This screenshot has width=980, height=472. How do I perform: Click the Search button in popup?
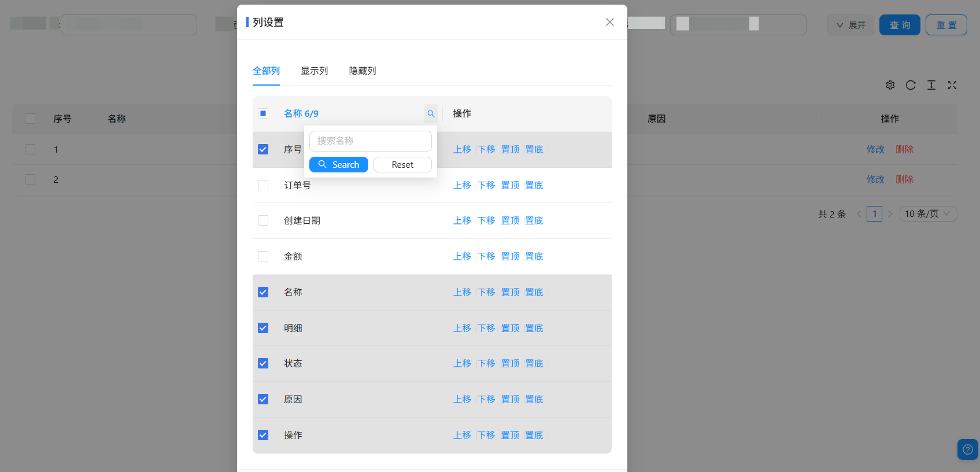tap(339, 165)
